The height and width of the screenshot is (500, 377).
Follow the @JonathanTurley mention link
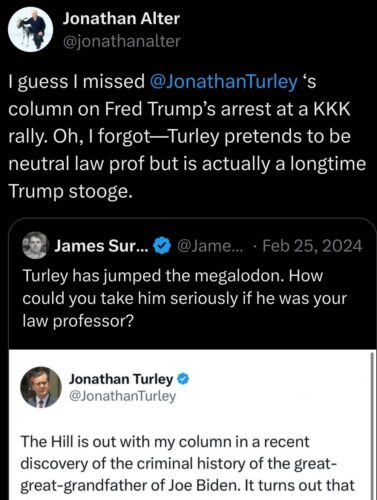pyautogui.click(x=224, y=82)
